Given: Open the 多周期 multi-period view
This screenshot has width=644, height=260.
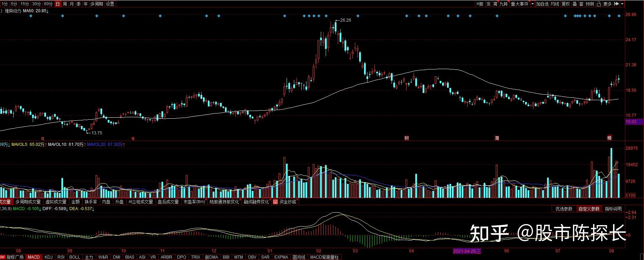Looking at the screenshot, I should point(97,4).
